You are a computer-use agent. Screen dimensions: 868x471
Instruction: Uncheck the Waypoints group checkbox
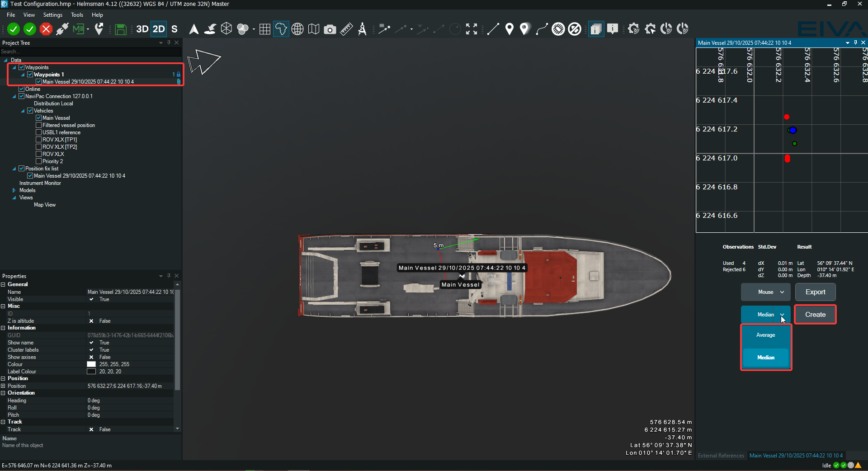21,67
